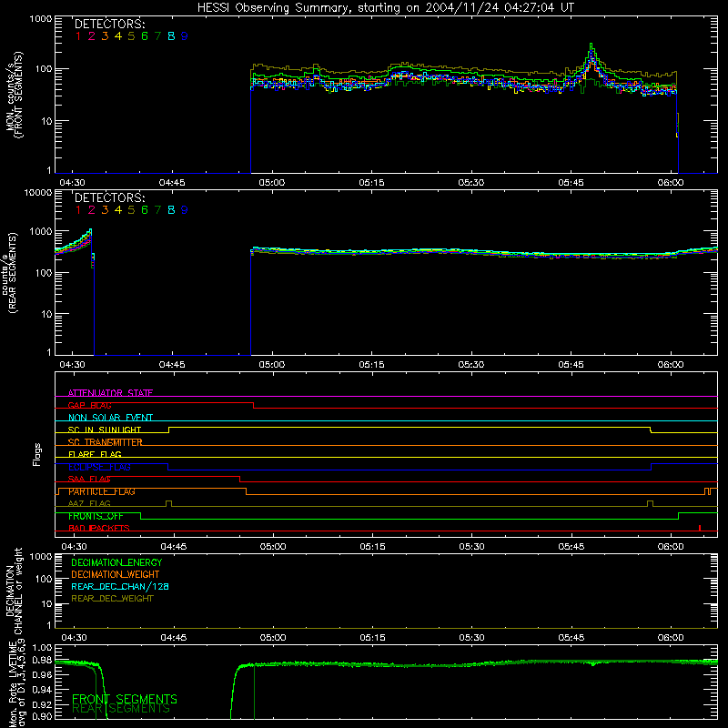Select the SC_TRANSMITTER flag label

click(105, 442)
